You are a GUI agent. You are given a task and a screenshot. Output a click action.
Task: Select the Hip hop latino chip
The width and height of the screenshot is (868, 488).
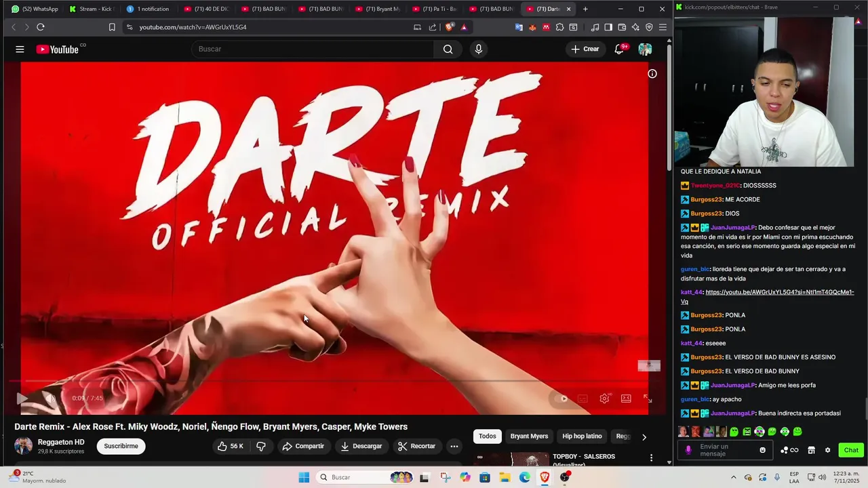(582, 436)
